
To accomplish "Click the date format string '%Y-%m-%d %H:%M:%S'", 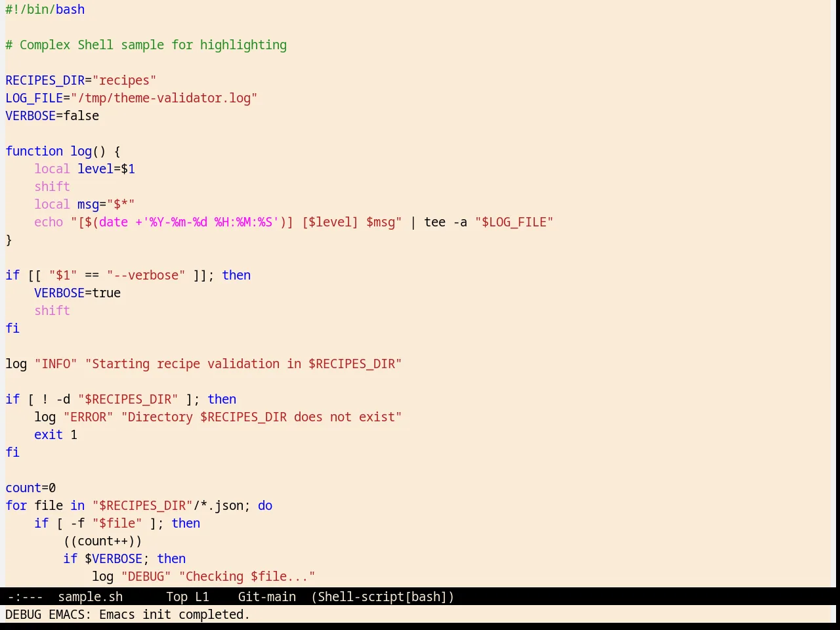I will click(x=211, y=222).
